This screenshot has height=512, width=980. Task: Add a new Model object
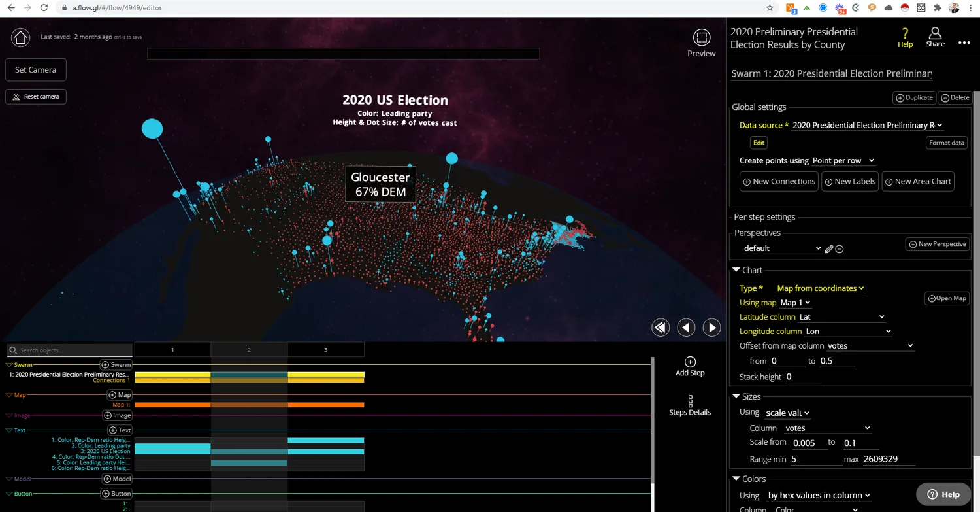(118, 479)
